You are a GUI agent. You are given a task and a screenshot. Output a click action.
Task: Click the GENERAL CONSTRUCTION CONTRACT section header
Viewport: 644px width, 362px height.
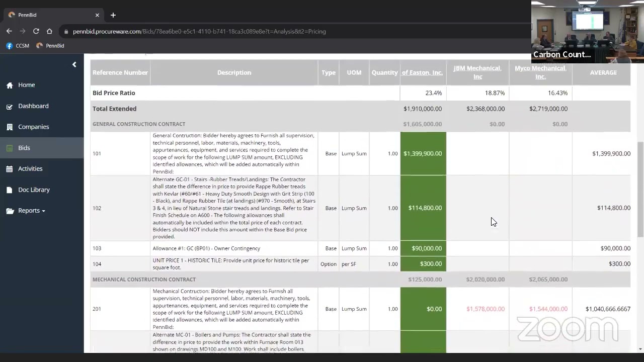[139, 124]
